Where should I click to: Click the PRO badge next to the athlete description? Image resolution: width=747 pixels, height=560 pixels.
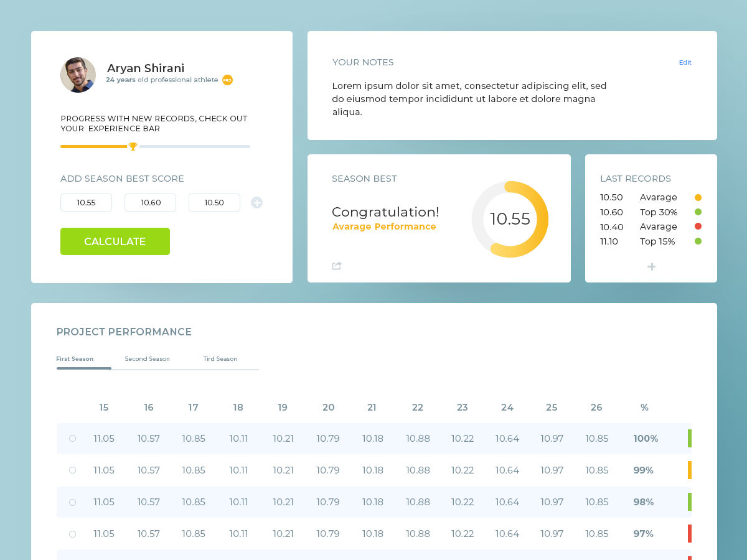coord(227,80)
